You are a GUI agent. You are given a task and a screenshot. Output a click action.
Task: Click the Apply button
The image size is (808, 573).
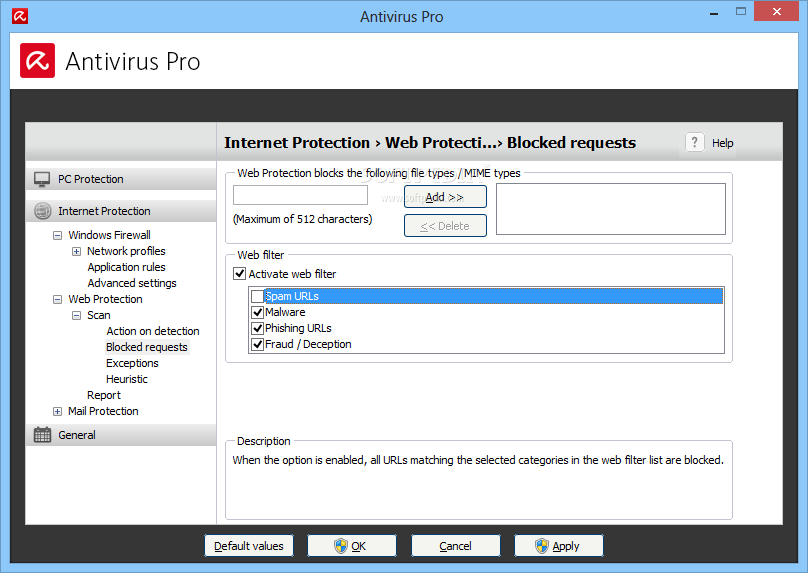(x=559, y=546)
